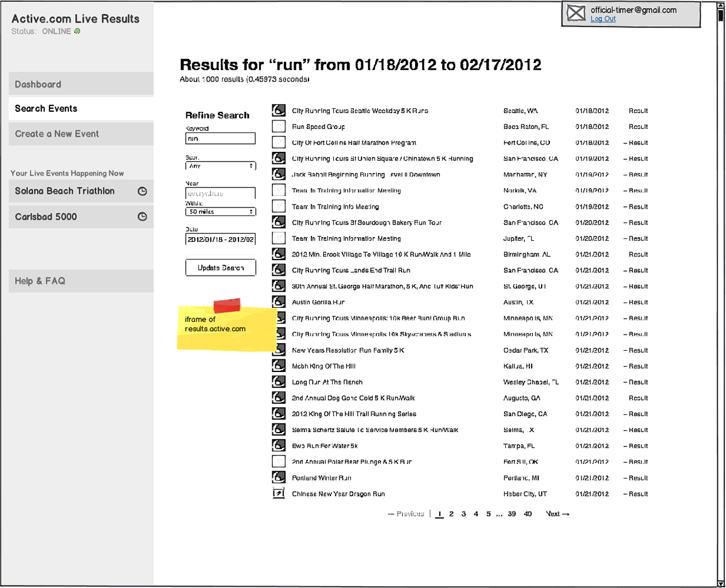Click the event icon for the Norfolk, VA meeting
Image resolution: width=726 pixels, height=588 pixels.
coord(278,191)
